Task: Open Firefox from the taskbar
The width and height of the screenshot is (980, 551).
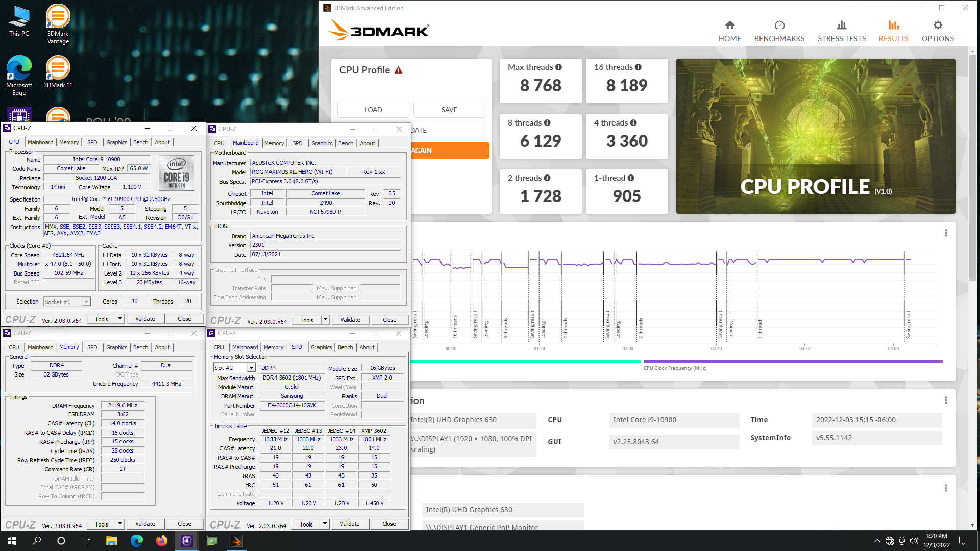Action: point(162,541)
